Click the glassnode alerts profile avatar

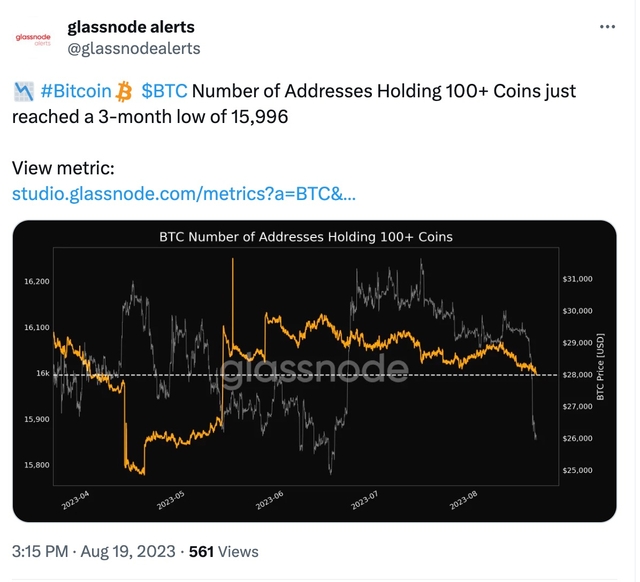36,38
